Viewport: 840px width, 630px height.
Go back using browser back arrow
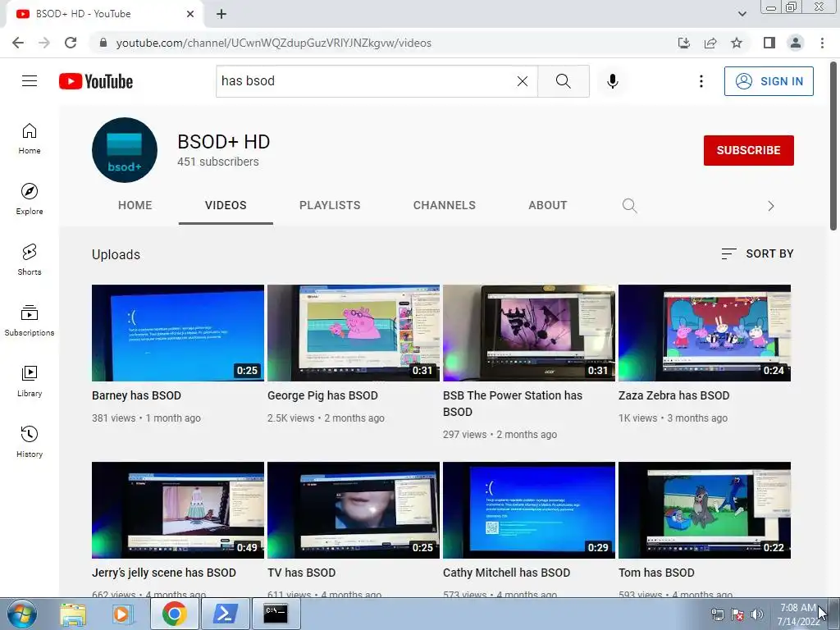click(x=18, y=43)
